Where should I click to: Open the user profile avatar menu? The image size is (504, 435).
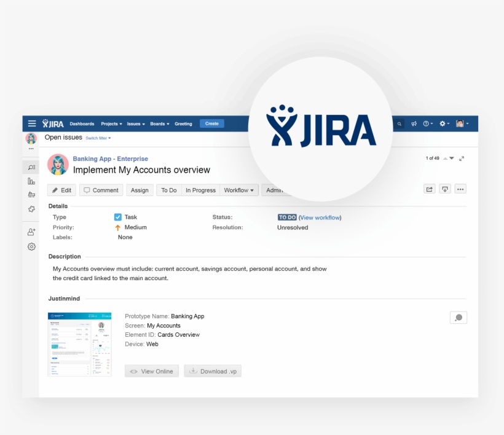462,123
